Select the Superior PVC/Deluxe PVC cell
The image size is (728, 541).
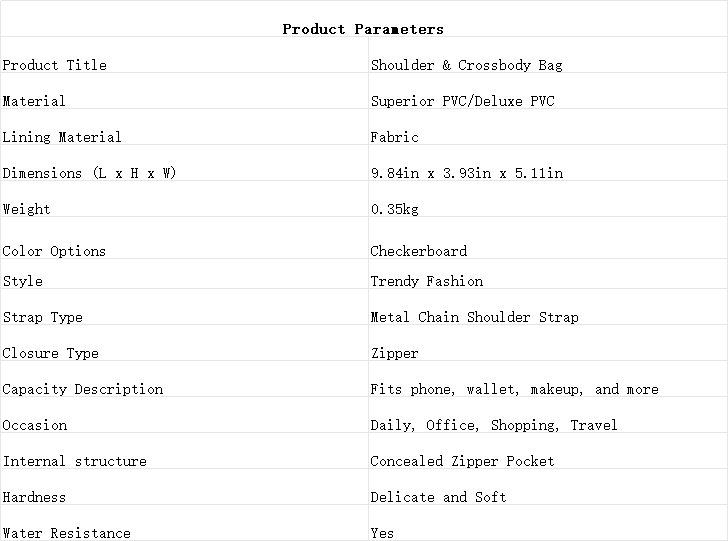(548, 91)
